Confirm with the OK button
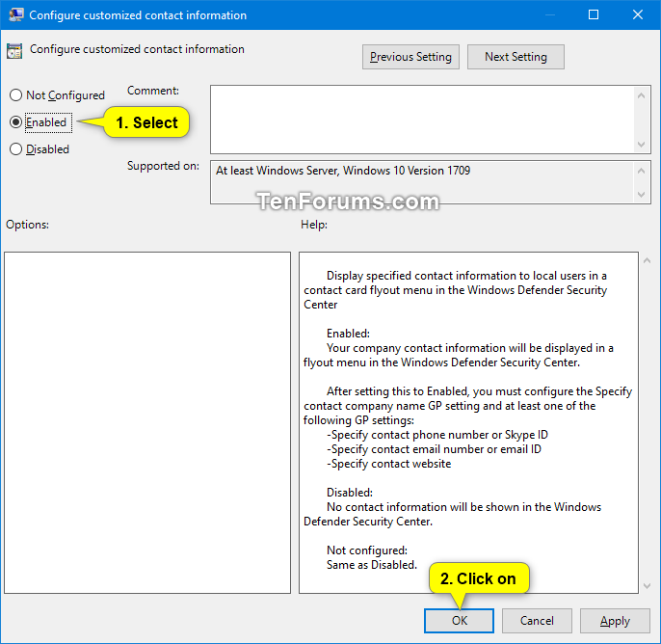 pos(459,621)
